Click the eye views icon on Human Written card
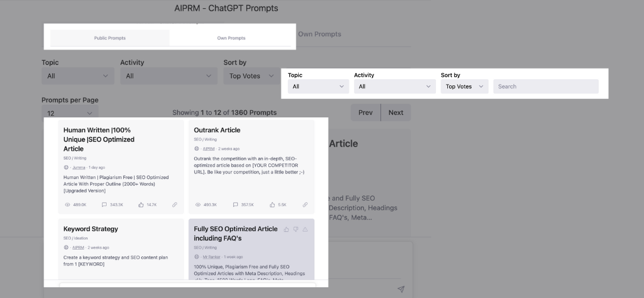 pyautogui.click(x=67, y=204)
